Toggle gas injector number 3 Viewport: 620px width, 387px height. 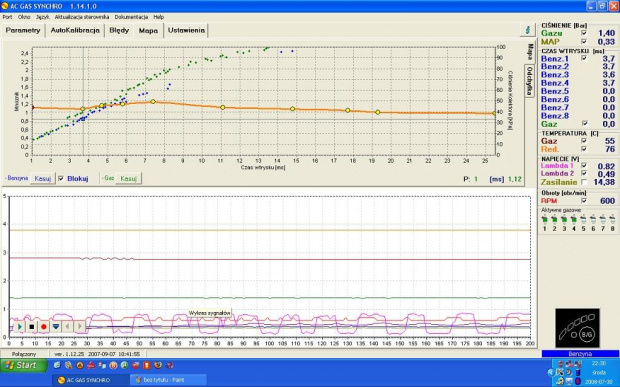coord(564,219)
